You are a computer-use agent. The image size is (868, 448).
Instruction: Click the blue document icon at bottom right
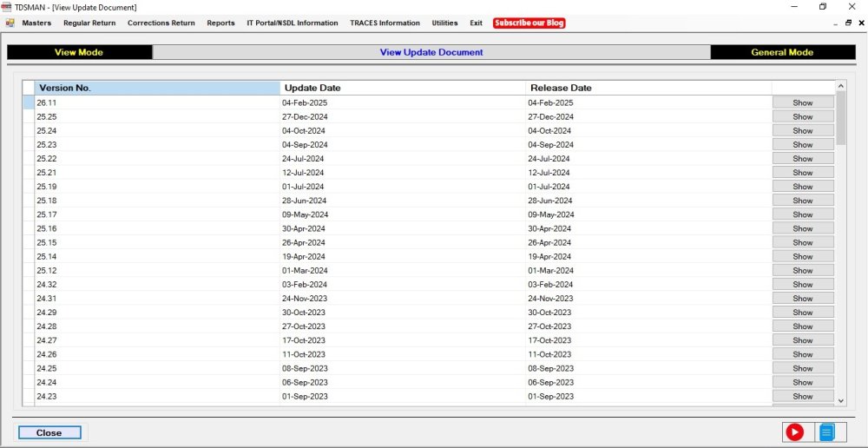(826, 432)
